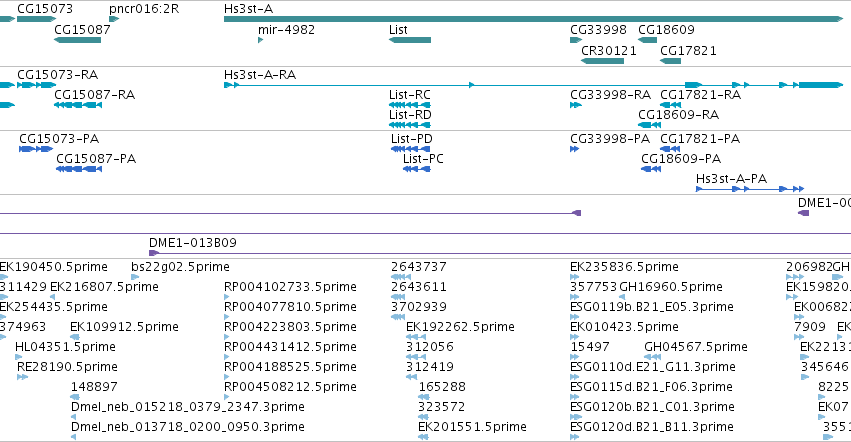Click the ESG0120d.B21_B11.3prime EST
The width and height of the screenshot is (851, 442).
click(x=575, y=437)
